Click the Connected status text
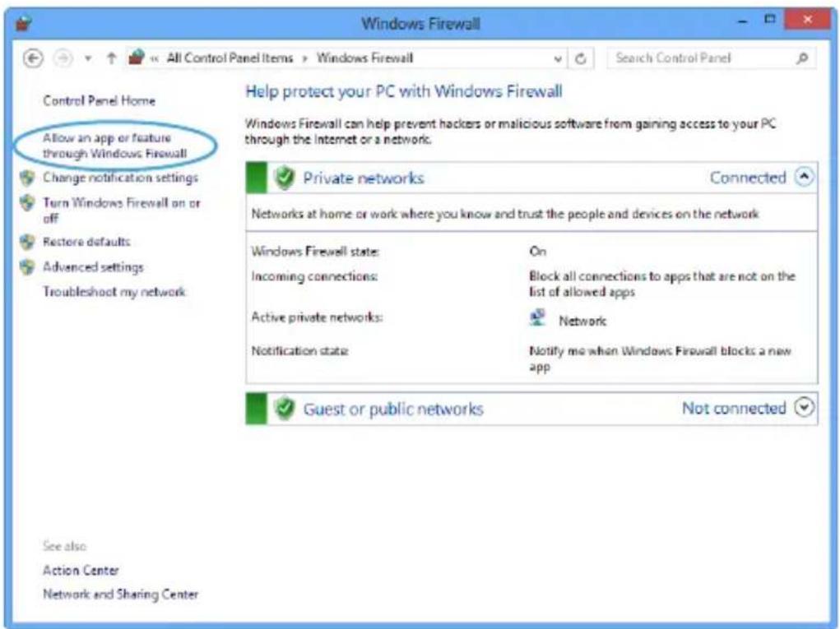This screenshot has height=629, width=840. click(x=748, y=178)
